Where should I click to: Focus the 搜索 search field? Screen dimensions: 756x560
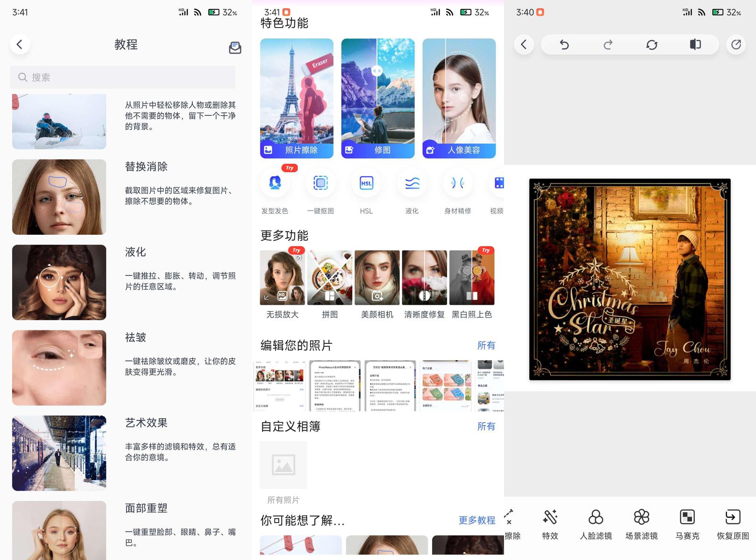pos(122,77)
